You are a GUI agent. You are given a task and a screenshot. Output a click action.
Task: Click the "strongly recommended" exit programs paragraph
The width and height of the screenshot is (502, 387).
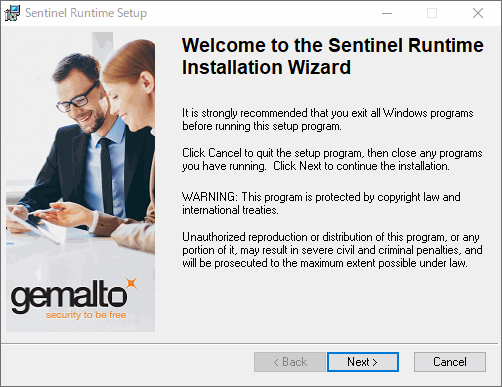point(328,120)
